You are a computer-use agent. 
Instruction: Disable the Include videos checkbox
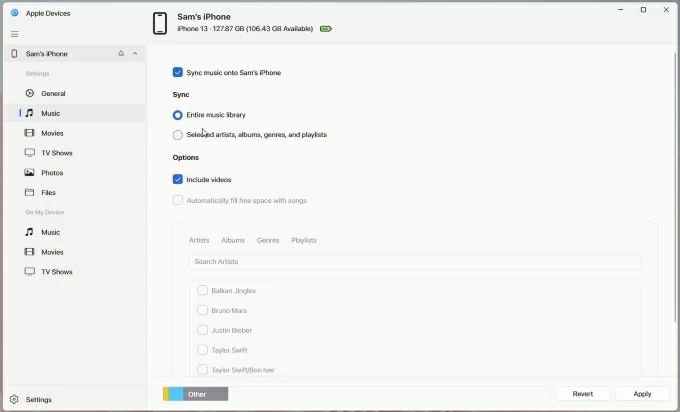pos(178,180)
